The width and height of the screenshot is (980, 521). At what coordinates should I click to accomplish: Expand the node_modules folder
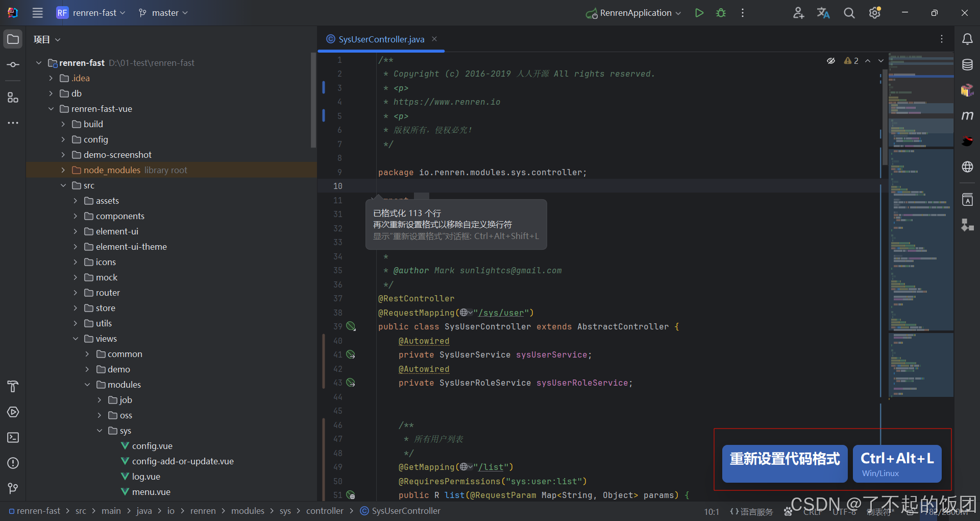63,170
